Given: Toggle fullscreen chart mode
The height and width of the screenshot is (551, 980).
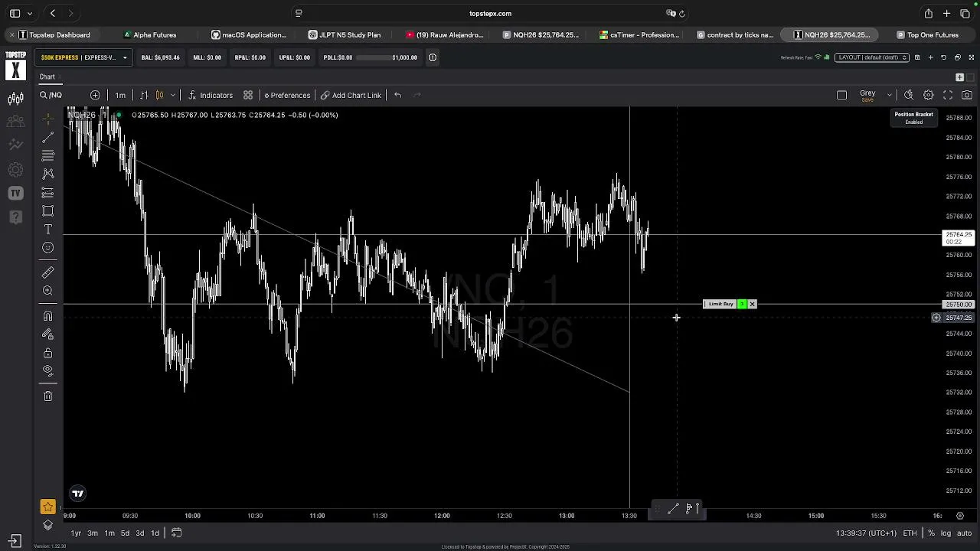Looking at the screenshot, I should (947, 95).
